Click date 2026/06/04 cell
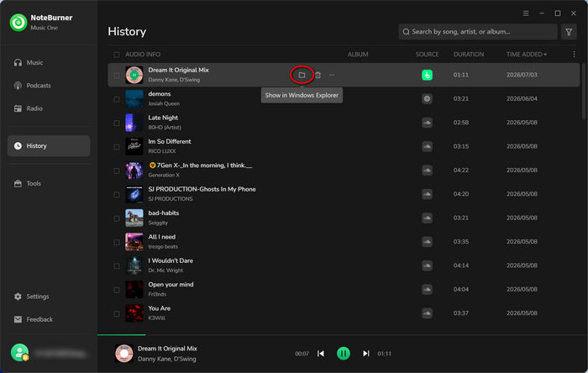This screenshot has height=373, width=588. (x=522, y=98)
